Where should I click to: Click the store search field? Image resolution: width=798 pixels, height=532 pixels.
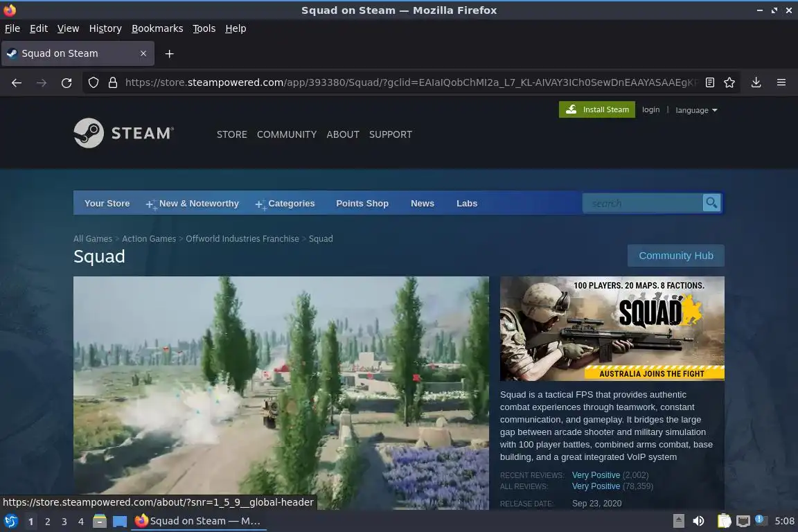click(642, 203)
